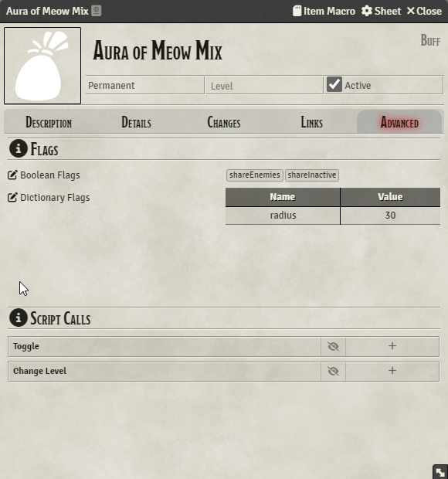Click the shareInactive flag tag

click(x=312, y=175)
